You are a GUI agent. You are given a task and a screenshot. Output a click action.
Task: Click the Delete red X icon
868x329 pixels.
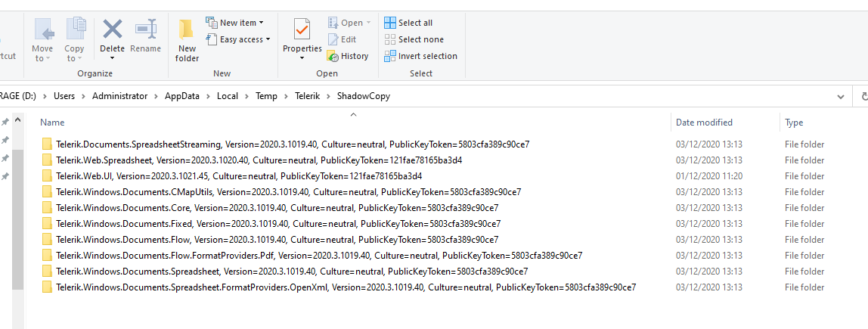(x=113, y=29)
